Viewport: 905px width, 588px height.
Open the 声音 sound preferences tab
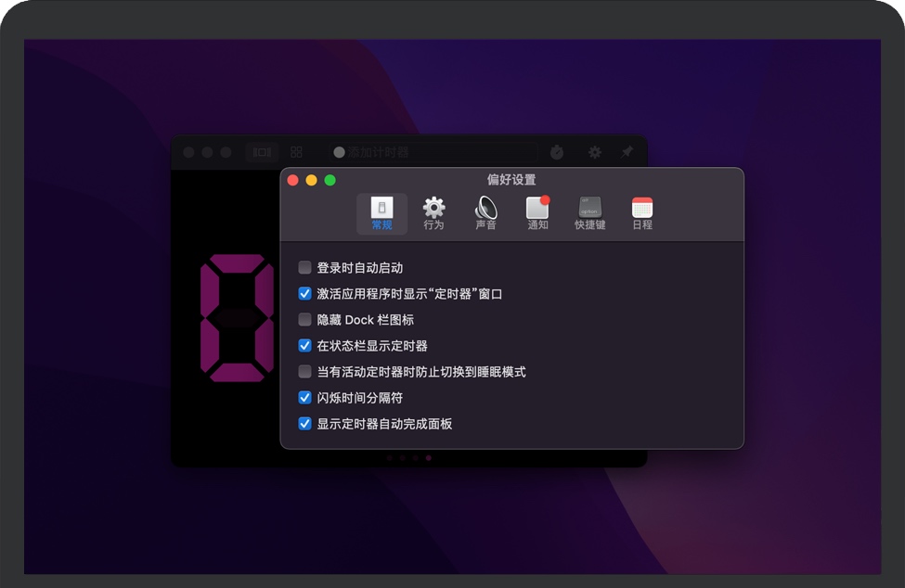pos(485,214)
